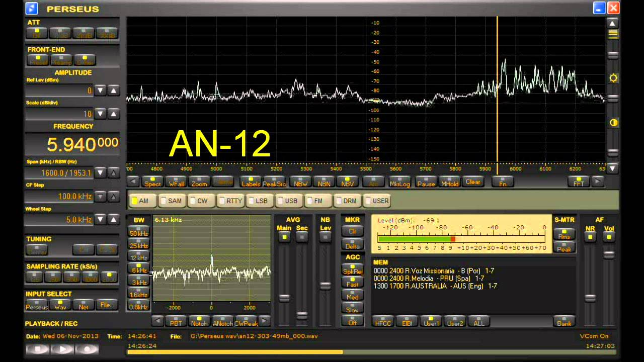
Task: Decrease Wheel Step with down arrow
Action: (100, 219)
